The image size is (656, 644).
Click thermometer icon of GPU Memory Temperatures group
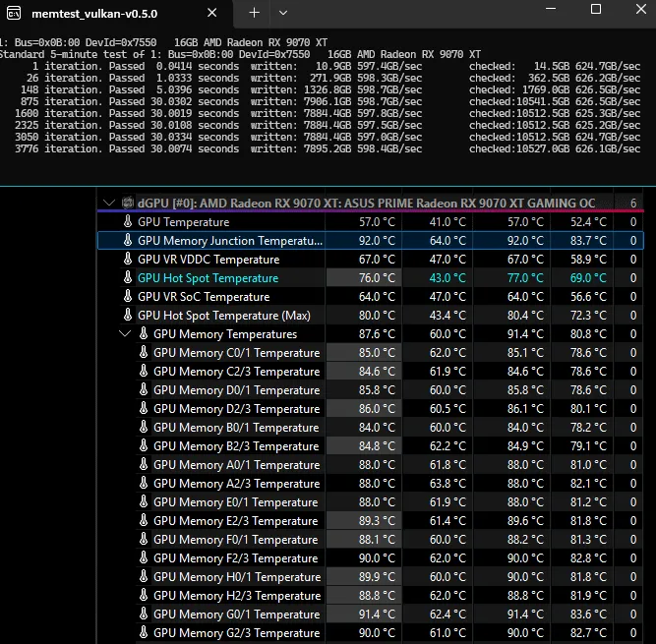tap(144, 333)
